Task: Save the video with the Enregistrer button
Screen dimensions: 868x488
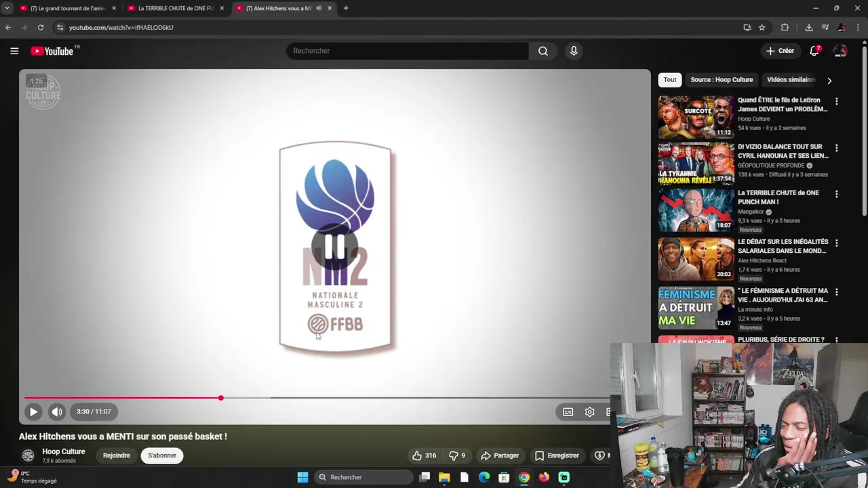Action: tap(557, 455)
